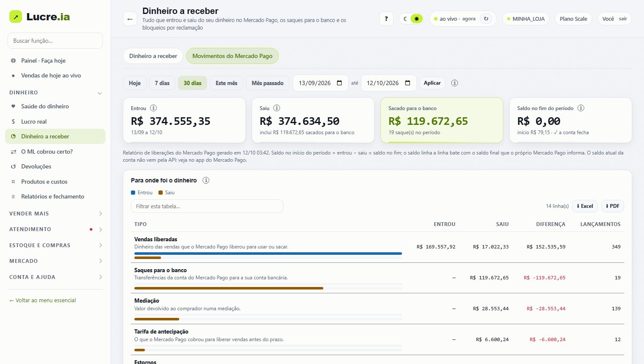Open Saúde do dinheiro heart item
This screenshot has width=644, height=364.
pos(55,106)
